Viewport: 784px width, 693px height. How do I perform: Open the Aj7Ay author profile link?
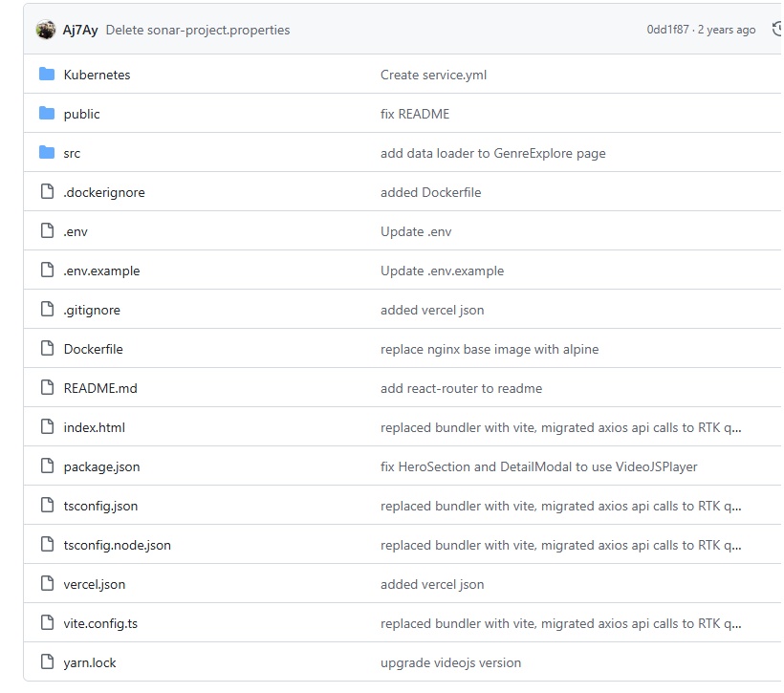80,30
